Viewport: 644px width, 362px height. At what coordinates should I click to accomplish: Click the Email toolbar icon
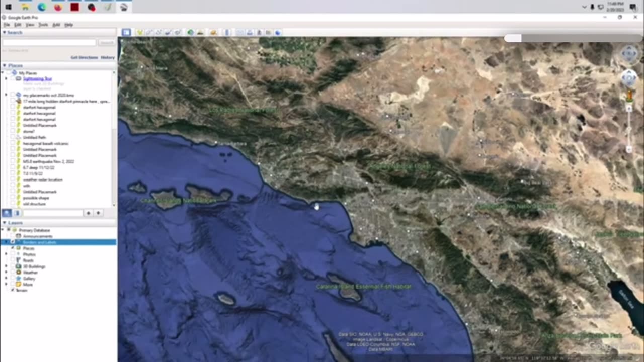coord(240,32)
